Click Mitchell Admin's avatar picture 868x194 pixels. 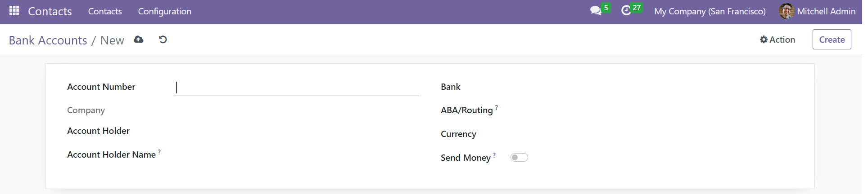coord(787,11)
